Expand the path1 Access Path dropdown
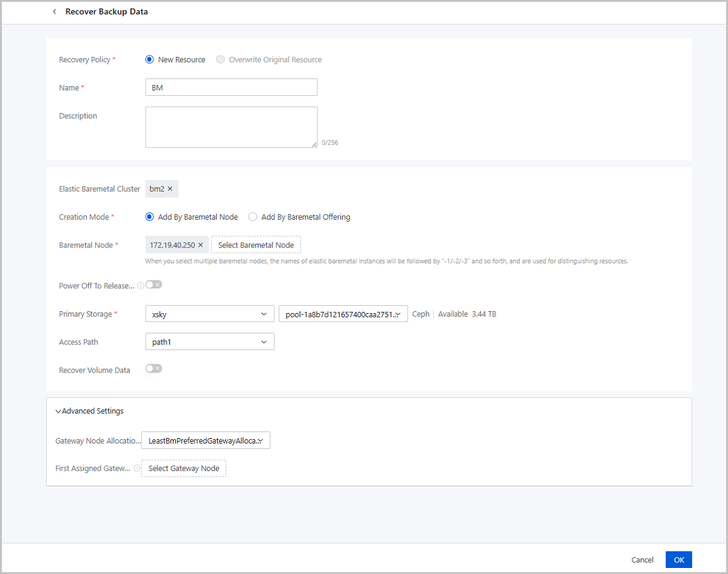The image size is (728, 574). coord(210,342)
